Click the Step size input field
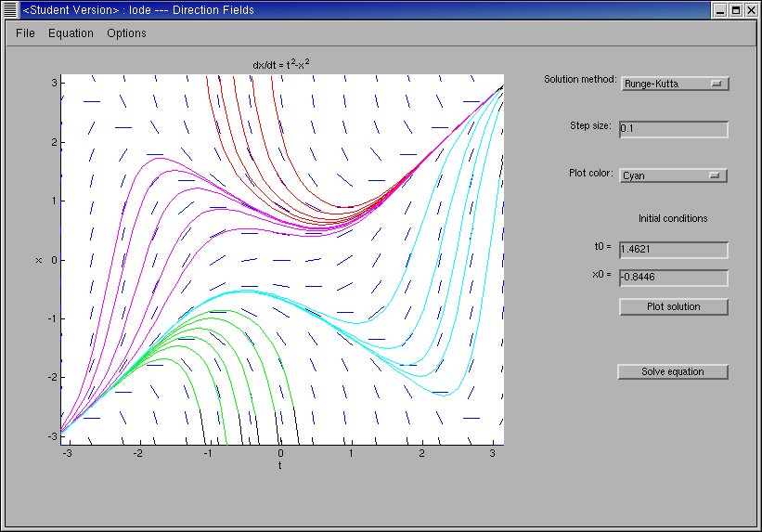Screen dimensions: 762x532 673,129
